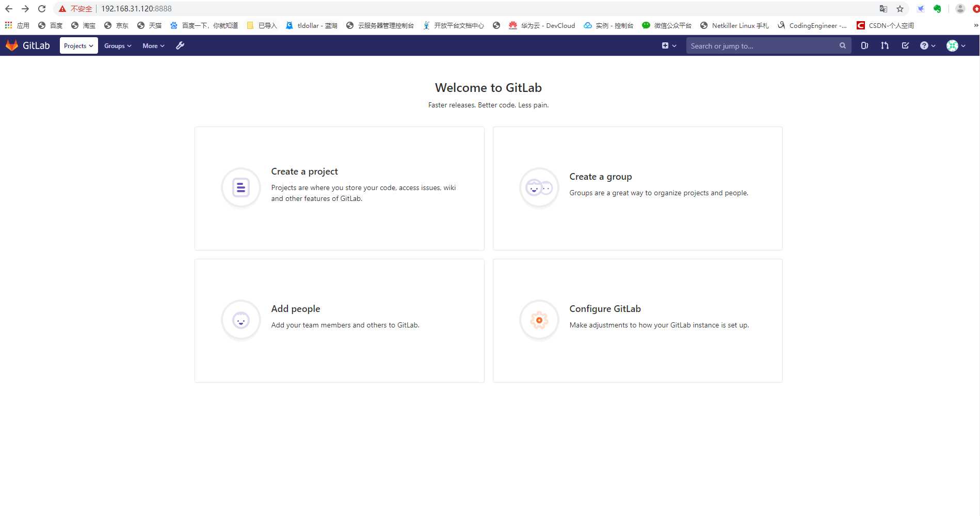Click the address bar URL 192.168.31.120:8888
This screenshot has height=516, width=980.
[x=136, y=9]
